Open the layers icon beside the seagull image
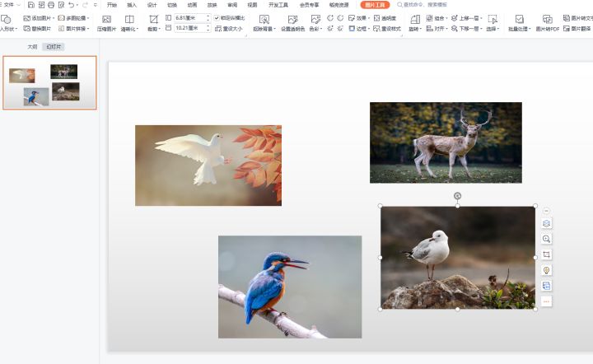593x364 pixels. pyautogui.click(x=546, y=223)
